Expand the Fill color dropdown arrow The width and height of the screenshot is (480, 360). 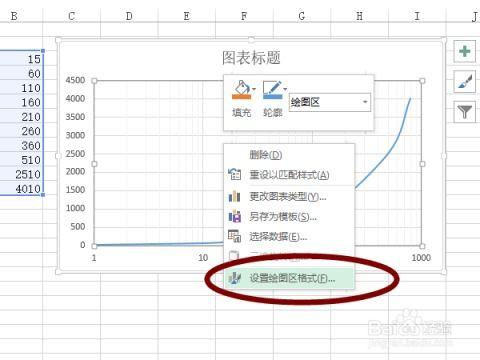pos(254,89)
